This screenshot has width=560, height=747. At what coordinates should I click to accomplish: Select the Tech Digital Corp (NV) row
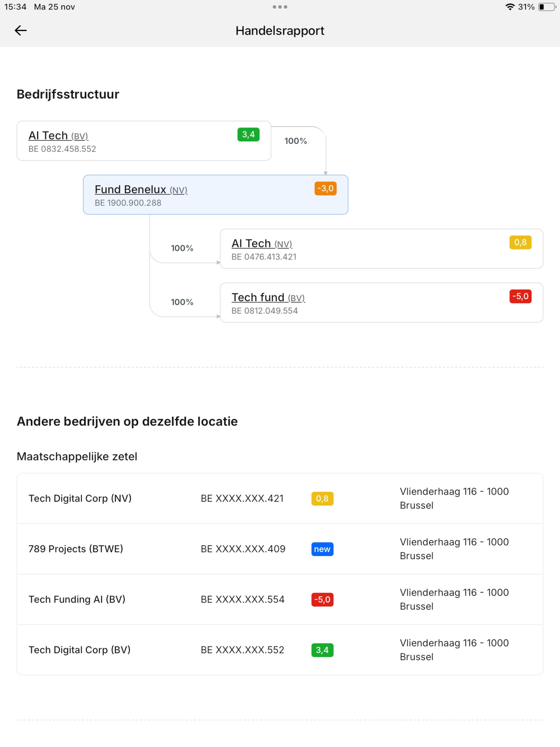click(x=280, y=498)
